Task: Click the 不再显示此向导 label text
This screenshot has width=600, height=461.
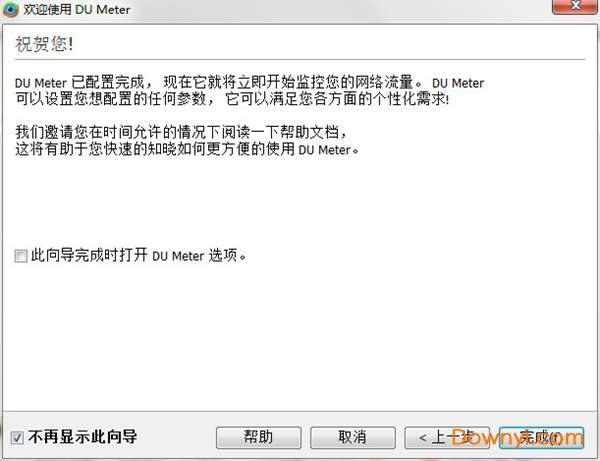Action: pyautogui.click(x=82, y=437)
